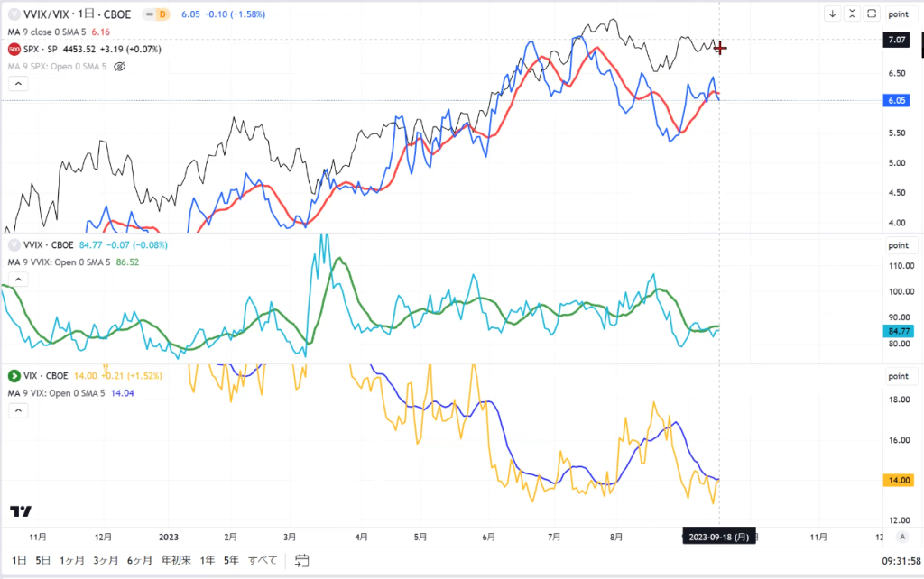Click the TradingView logo
Viewport: 924px width, 579px height.
[x=21, y=511]
